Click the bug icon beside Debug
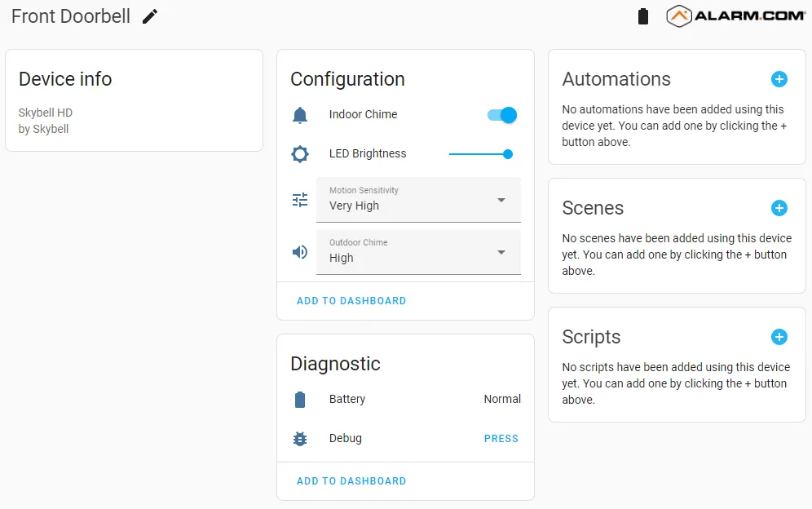This screenshot has height=509, width=812. pyautogui.click(x=300, y=439)
